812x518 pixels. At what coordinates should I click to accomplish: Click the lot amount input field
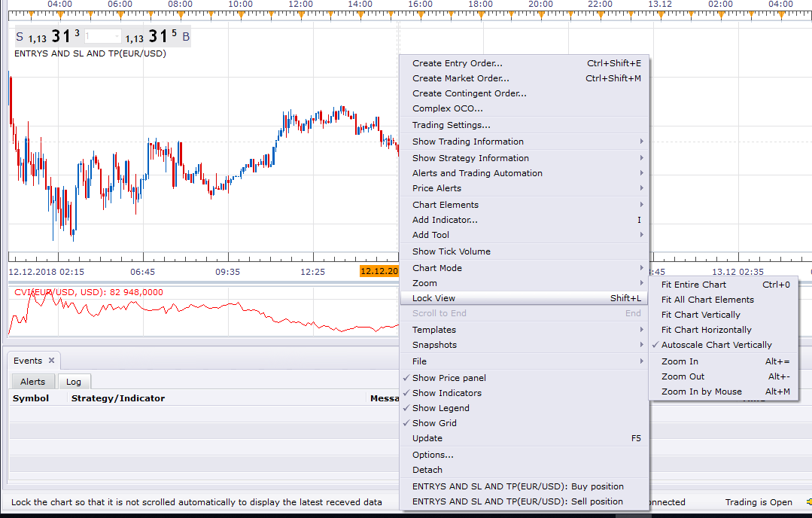coord(102,37)
